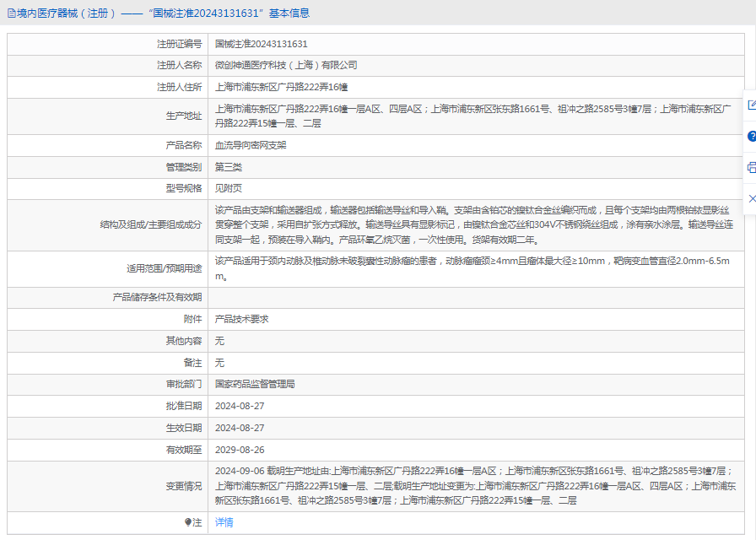Select the 无 value in 其他内容 row
The width and height of the screenshot is (756, 540).
click(x=219, y=341)
